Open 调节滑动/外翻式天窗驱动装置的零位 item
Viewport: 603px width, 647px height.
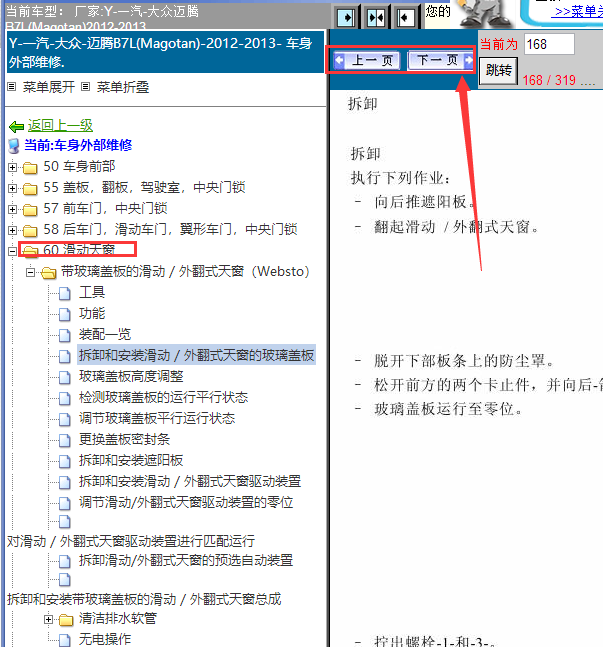pyautogui.click(x=186, y=503)
